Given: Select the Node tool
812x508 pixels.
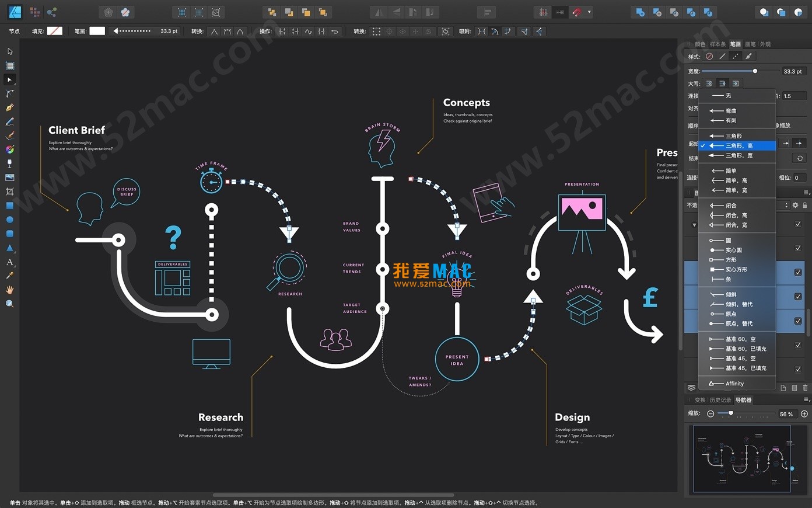Looking at the screenshot, I should click(10, 79).
